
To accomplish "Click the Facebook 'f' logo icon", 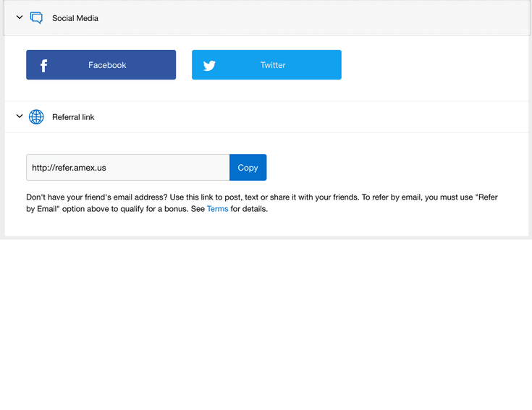I will [x=43, y=66].
